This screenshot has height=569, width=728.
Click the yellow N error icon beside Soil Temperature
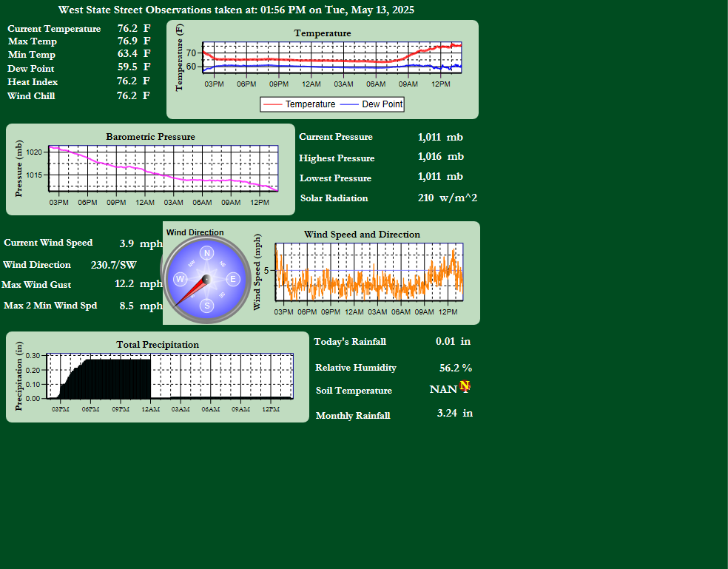465,385
